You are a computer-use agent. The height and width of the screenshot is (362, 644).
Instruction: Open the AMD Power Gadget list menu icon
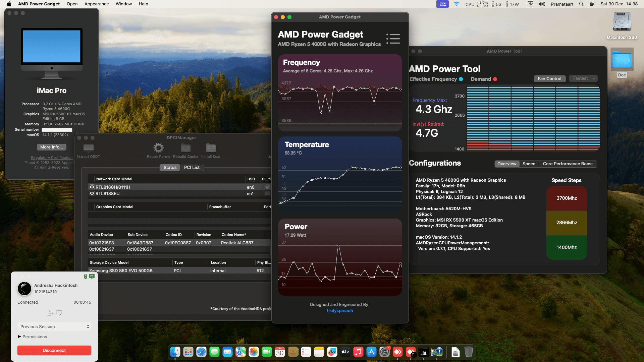pyautogui.click(x=393, y=39)
